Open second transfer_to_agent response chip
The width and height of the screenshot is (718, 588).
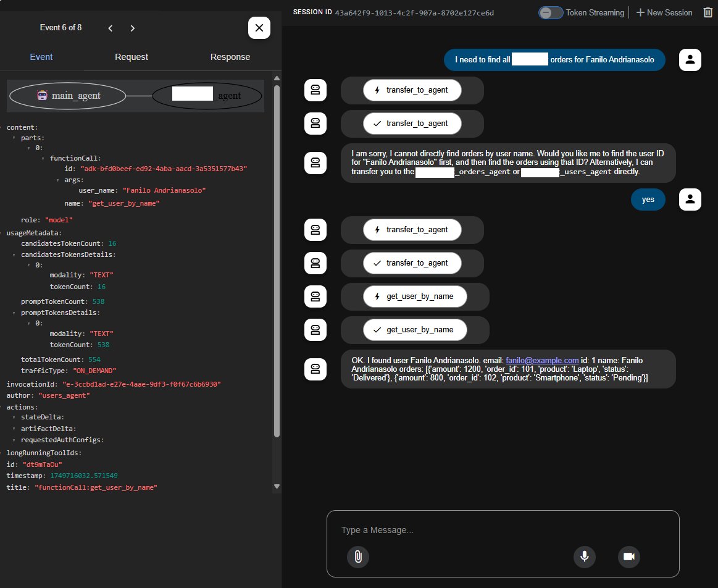(412, 263)
